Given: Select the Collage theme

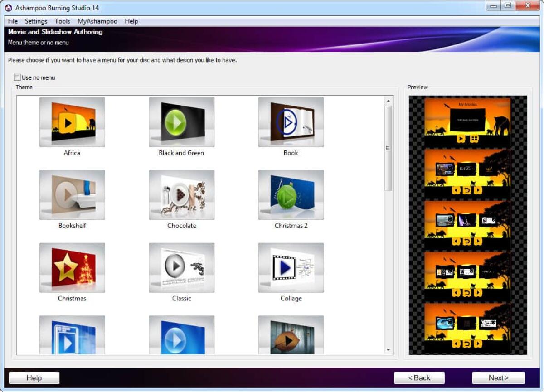Looking at the screenshot, I should (291, 268).
